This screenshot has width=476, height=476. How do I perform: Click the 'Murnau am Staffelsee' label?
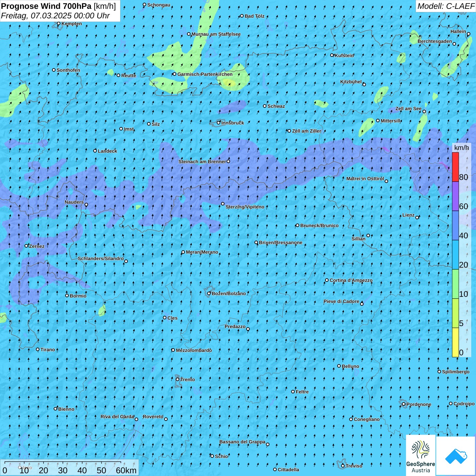(x=216, y=34)
